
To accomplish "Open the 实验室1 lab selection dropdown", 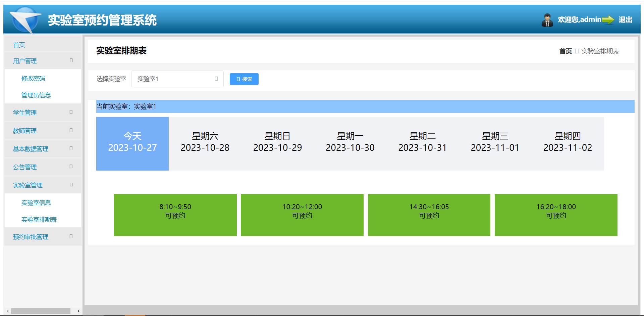I will [x=177, y=79].
